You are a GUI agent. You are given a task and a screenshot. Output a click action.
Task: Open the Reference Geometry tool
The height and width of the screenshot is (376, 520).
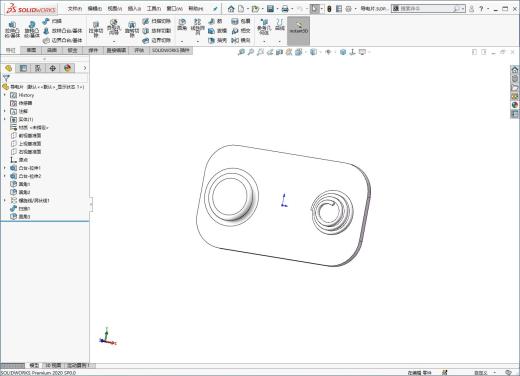tap(264, 27)
